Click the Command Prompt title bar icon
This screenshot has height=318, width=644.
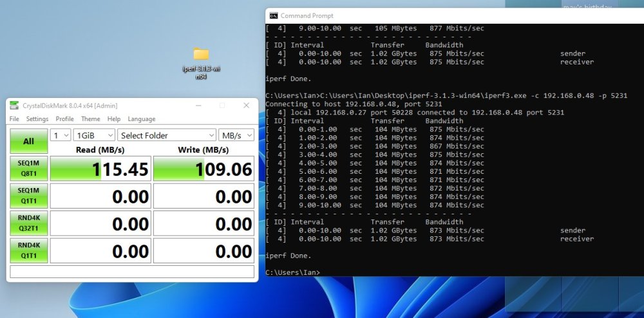[274, 15]
